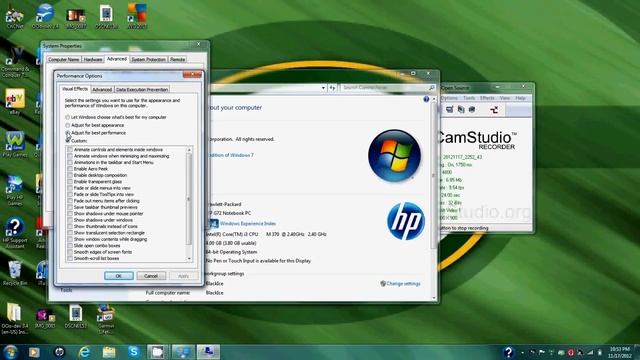Show hidden tray icons arrow
Viewport: 640px width, 360px height.
click(523, 352)
